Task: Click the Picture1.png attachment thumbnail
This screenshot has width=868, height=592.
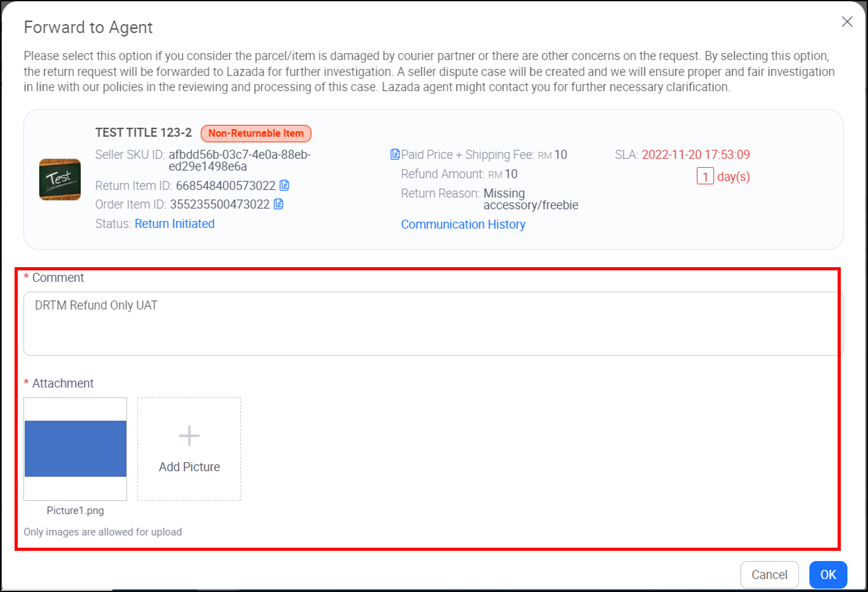Action: pyautogui.click(x=75, y=448)
